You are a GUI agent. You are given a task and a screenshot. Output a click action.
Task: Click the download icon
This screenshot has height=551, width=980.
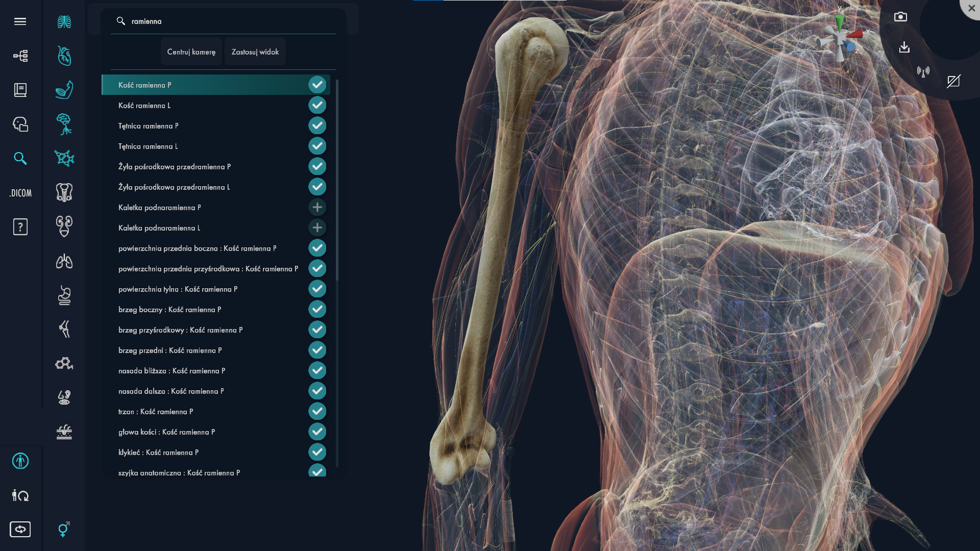(x=904, y=47)
